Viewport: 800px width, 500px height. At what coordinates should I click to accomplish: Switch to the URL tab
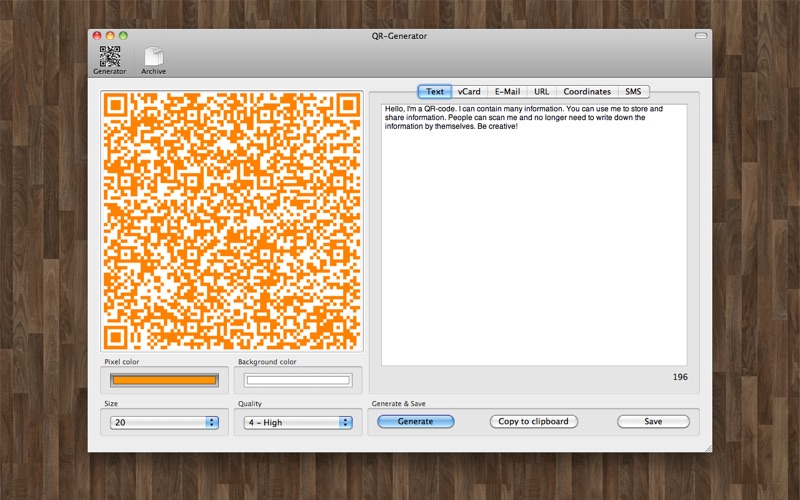(x=541, y=92)
